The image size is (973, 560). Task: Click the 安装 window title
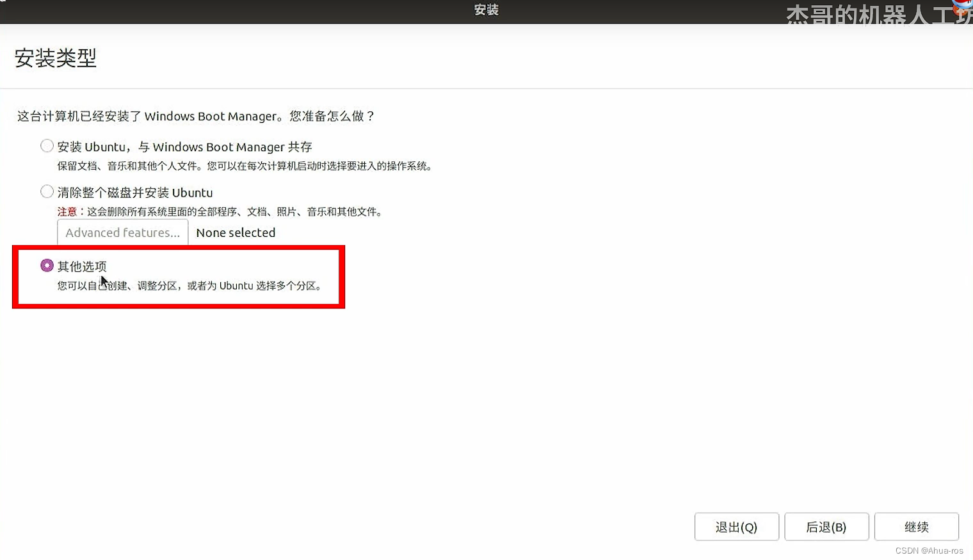(486, 10)
